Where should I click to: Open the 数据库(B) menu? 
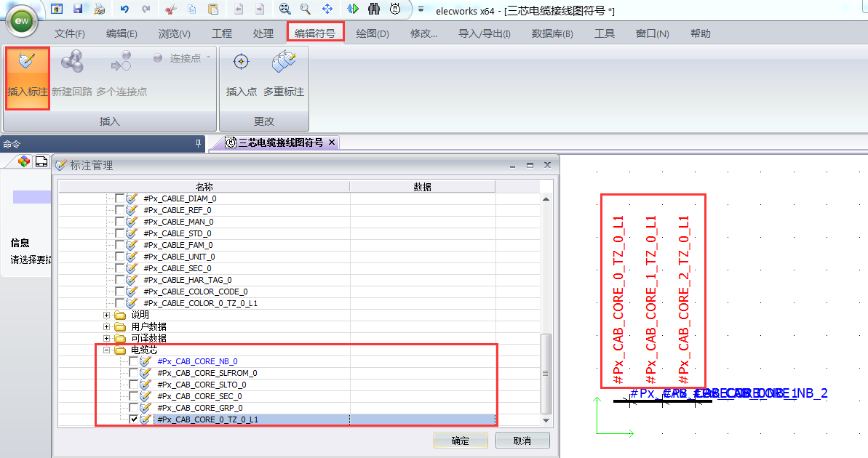coord(552,33)
